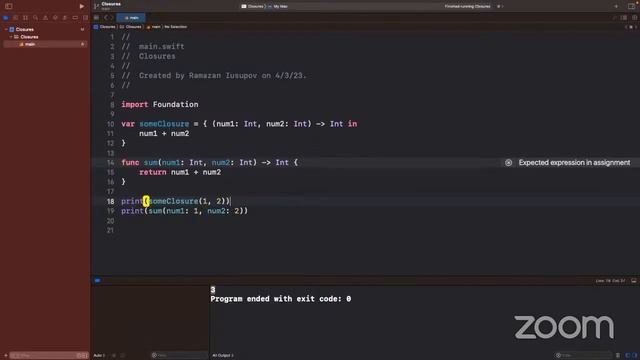The height and width of the screenshot is (360, 640).
Task: Click main in jump bar
Action: click(x=154, y=27)
